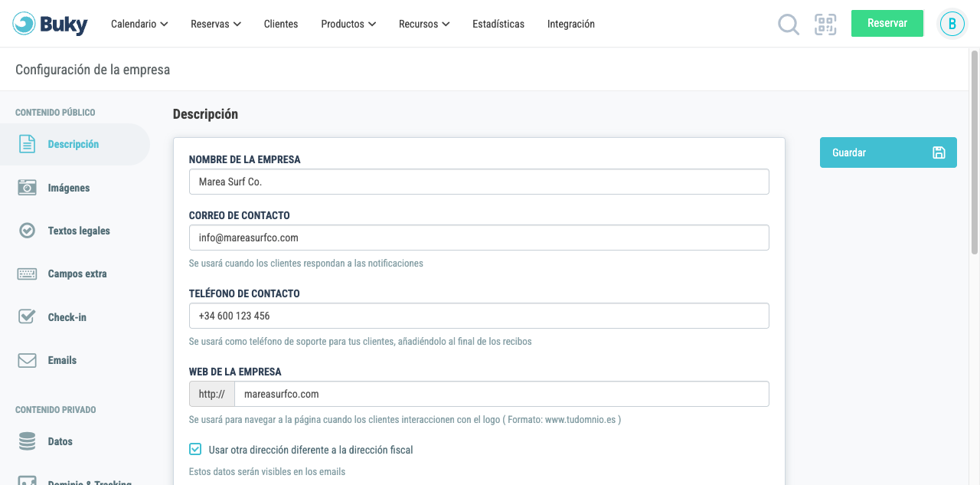980x485 pixels.
Task: Click the green Reservar button
Action: point(887,23)
